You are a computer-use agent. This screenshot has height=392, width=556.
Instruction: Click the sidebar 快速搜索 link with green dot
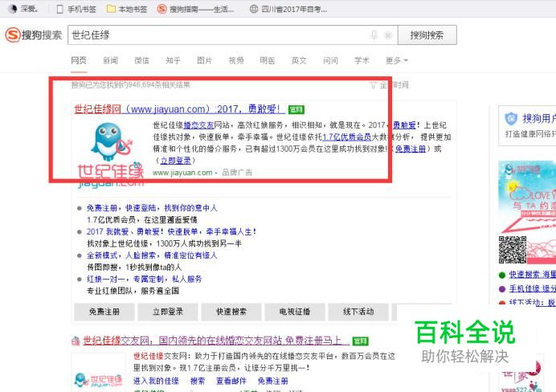(x=532, y=275)
